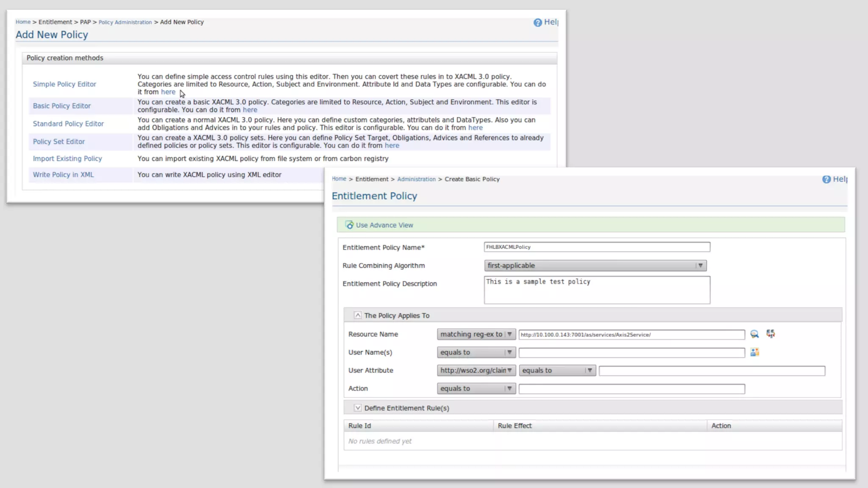Screen dimensions: 868x488
Task: Open Import Existing Policy link
Action: (67, 158)
